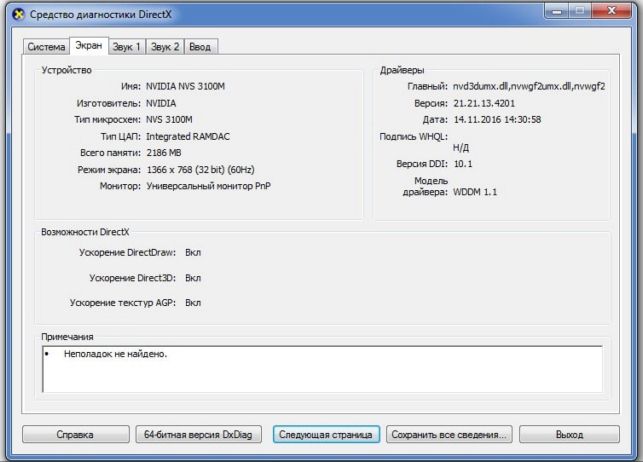The height and width of the screenshot is (462, 643).
Task: Click 'Неполадок не найдено.' note
Action: (x=115, y=354)
